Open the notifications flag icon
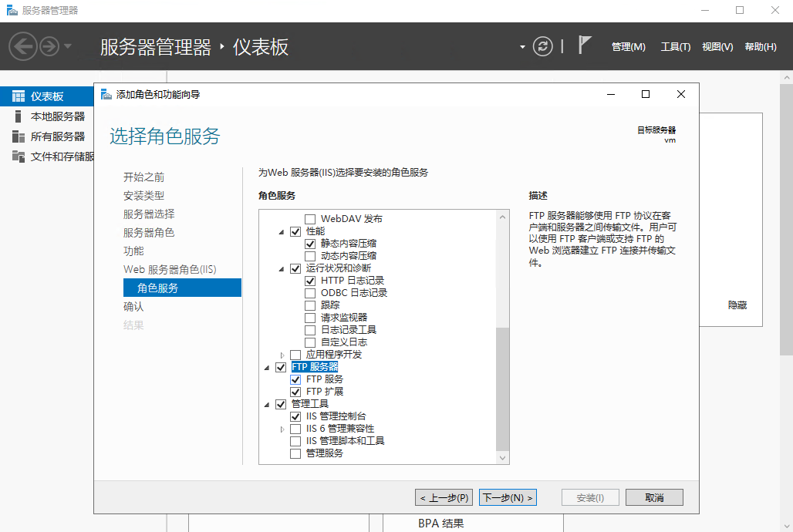 pos(585,45)
